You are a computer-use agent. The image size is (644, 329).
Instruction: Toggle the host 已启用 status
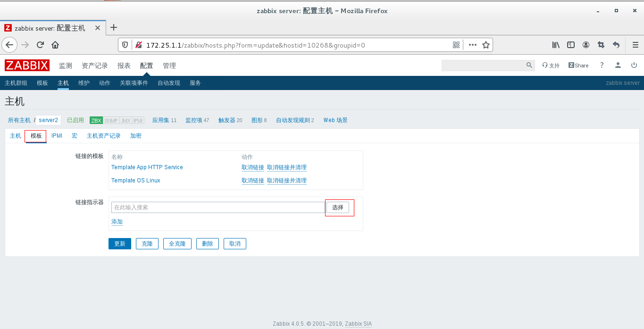pyautogui.click(x=75, y=120)
